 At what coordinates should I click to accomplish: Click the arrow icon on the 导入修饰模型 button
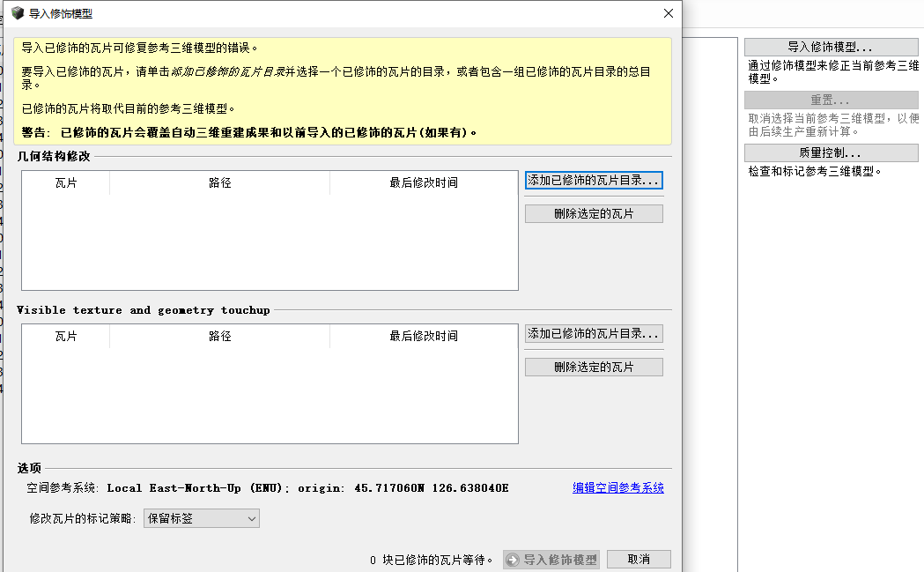coord(512,558)
